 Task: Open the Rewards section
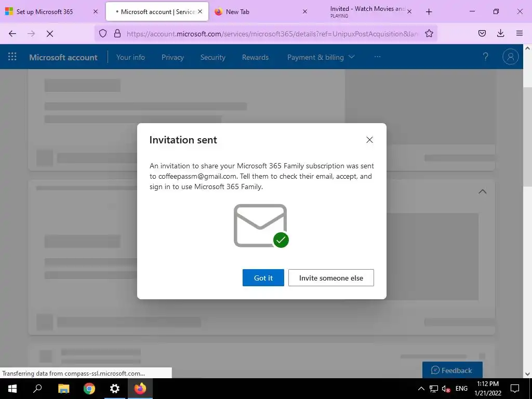click(255, 57)
